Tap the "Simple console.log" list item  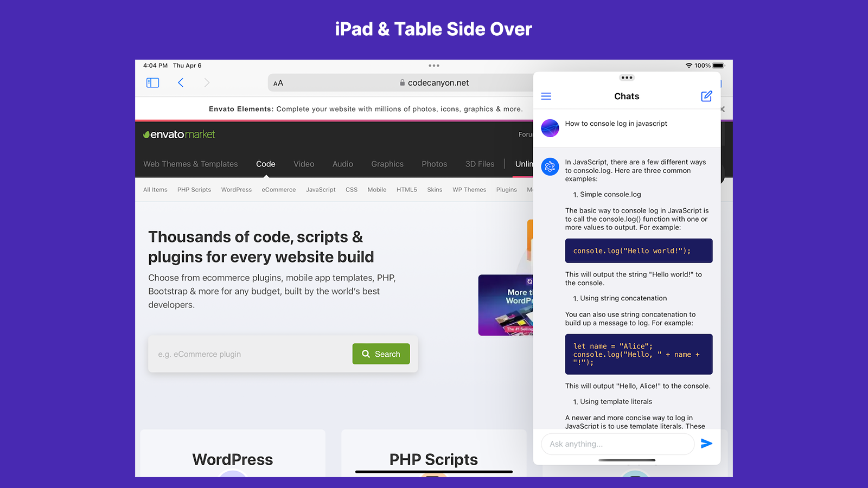click(x=610, y=195)
